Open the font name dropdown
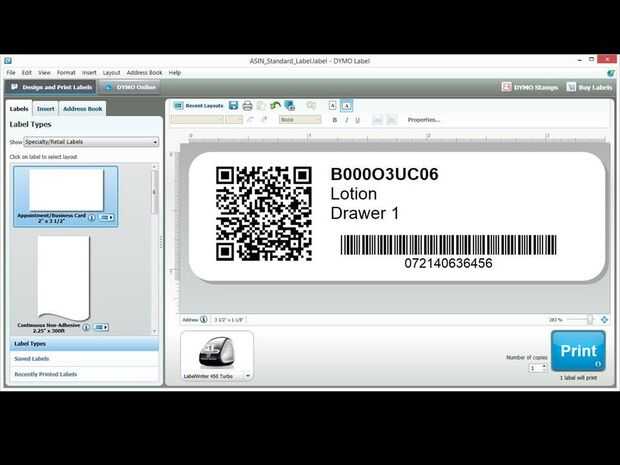 point(197,119)
